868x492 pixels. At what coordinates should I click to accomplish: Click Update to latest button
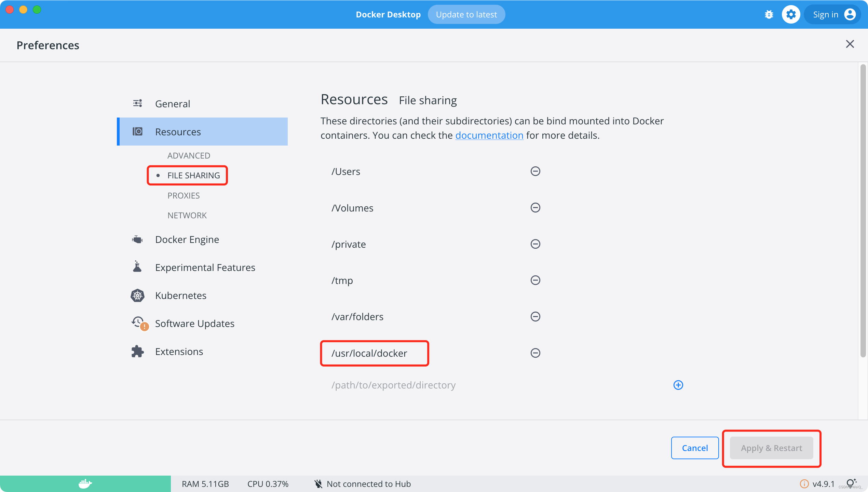(x=466, y=15)
